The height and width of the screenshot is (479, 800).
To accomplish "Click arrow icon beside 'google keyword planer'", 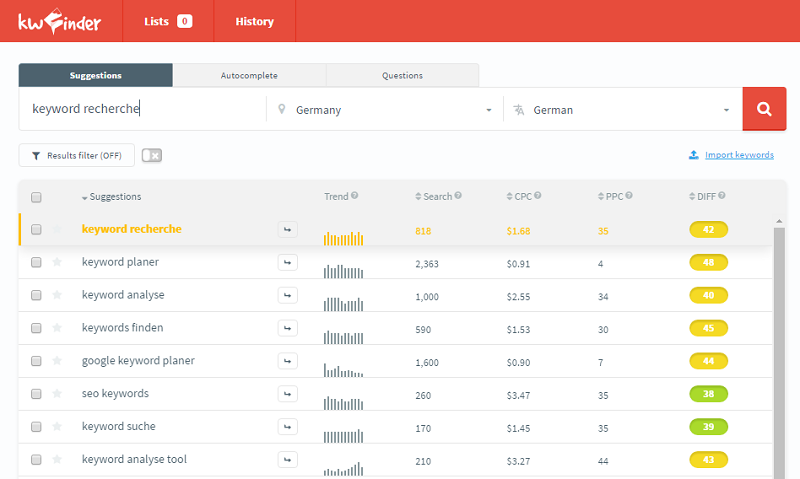I will [x=287, y=361].
